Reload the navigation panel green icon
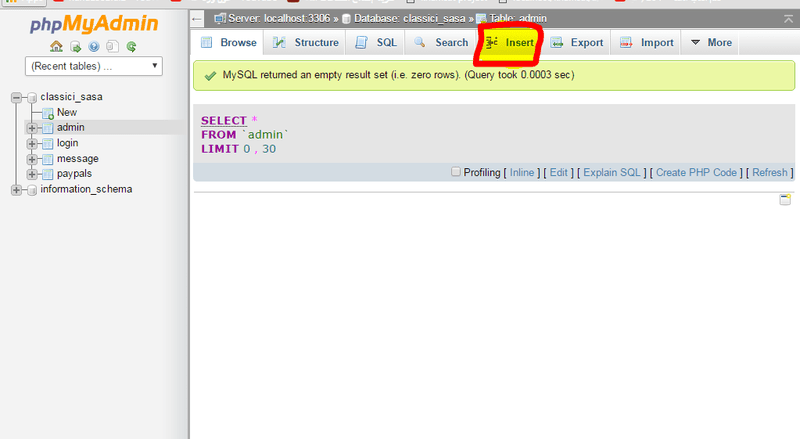Image resolution: width=800 pixels, height=439 pixels. pyautogui.click(x=131, y=47)
